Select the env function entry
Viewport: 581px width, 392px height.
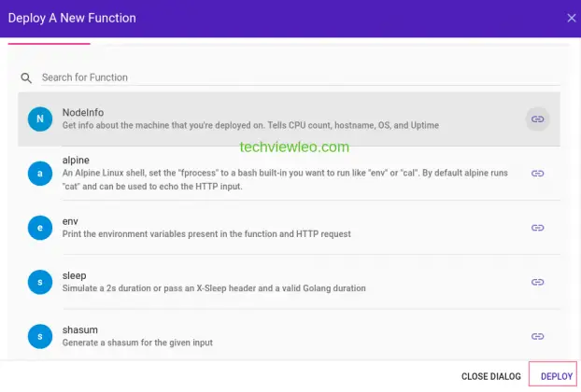[x=280, y=228]
